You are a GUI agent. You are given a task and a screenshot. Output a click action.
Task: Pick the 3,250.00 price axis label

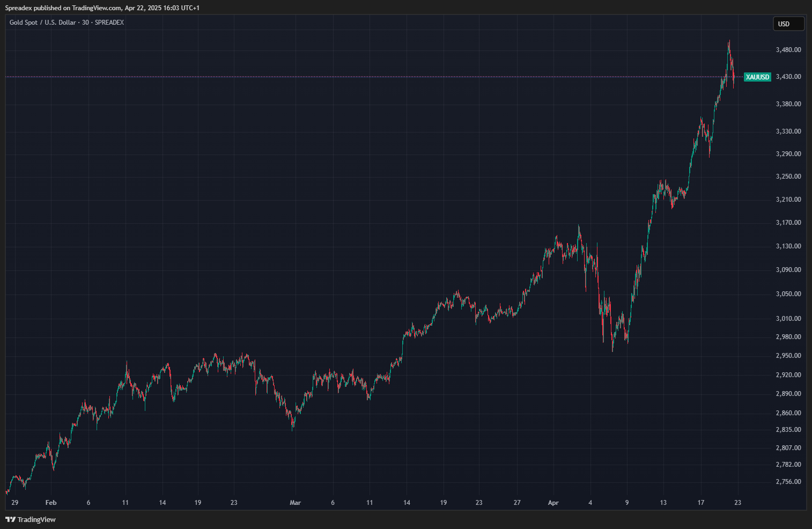[x=788, y=177]
